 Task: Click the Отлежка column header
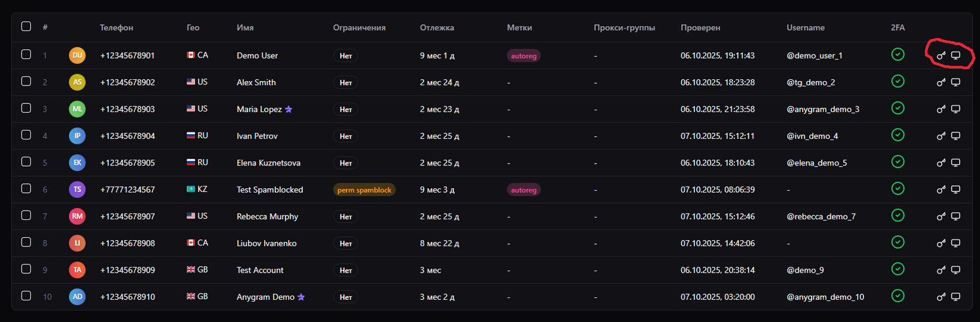(437, 28)
